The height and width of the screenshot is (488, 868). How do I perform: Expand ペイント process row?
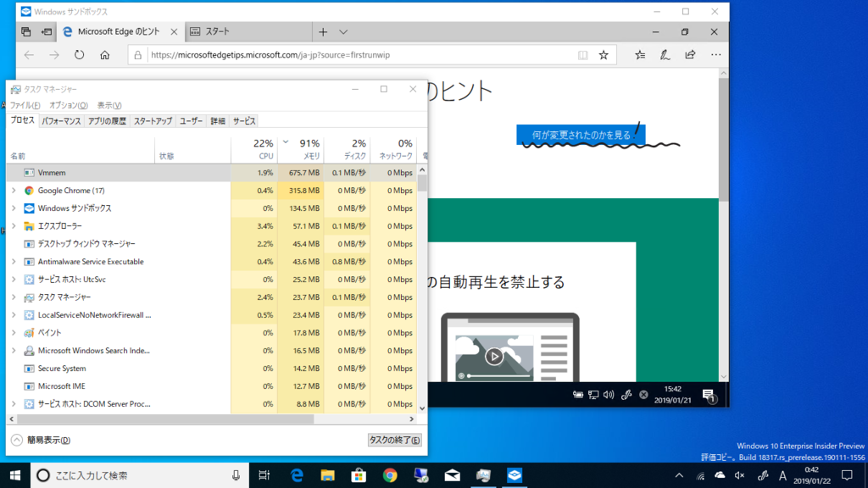(x=14, y=332)
